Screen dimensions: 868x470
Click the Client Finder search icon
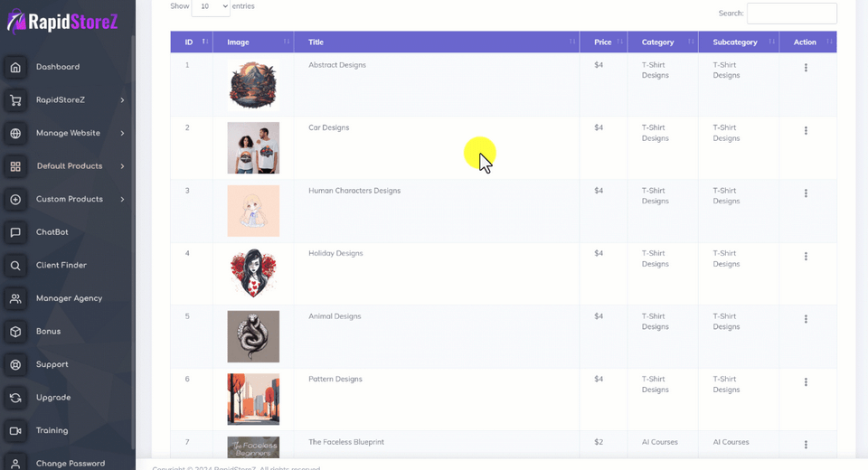click(x=15, y=266)
